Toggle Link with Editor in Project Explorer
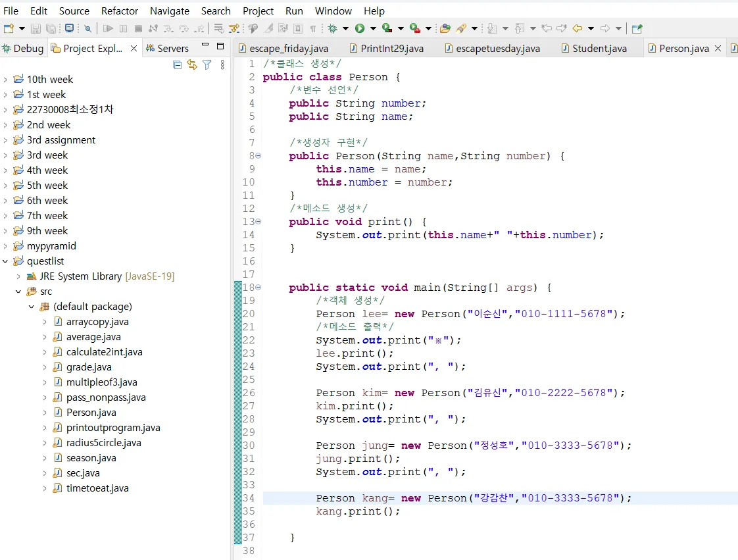Screen dimensions: 738x560 tap(192, 64)
